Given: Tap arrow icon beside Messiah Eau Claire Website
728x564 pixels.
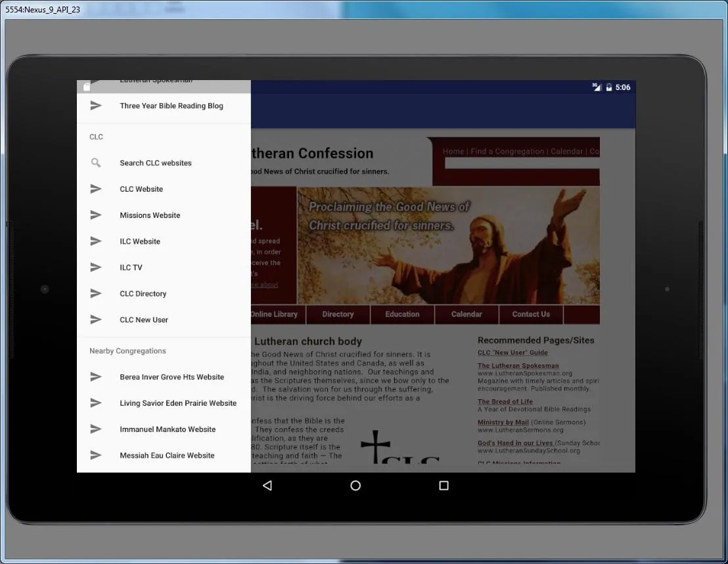Looking at the screenshot, I should 96,455.
